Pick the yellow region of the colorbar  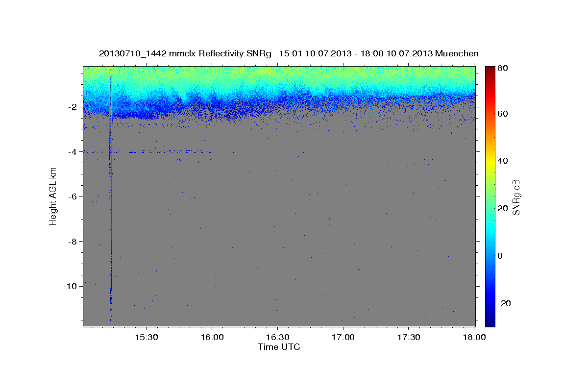[490, 162]
